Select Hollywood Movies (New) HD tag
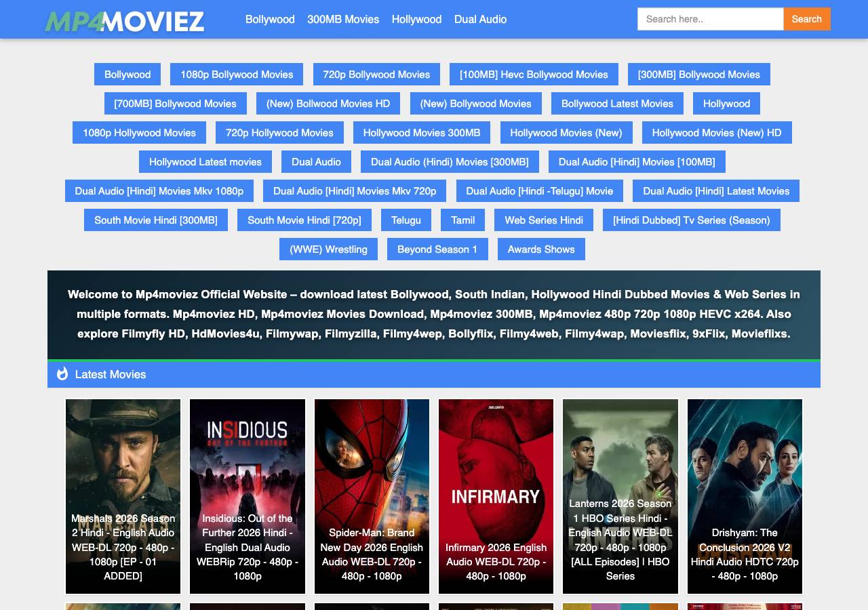This screenshot has width=868, height=610. (x=717, y=133)
